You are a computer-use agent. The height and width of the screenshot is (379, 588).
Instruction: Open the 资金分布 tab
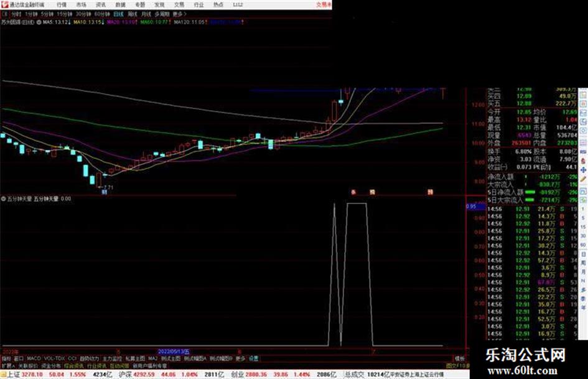point(51,365)
